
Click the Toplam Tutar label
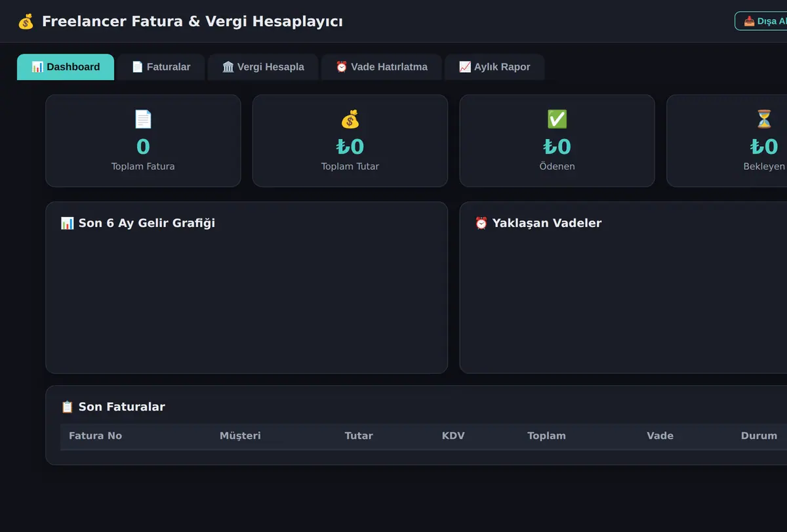pyautogui.click(x=350, y=167)
